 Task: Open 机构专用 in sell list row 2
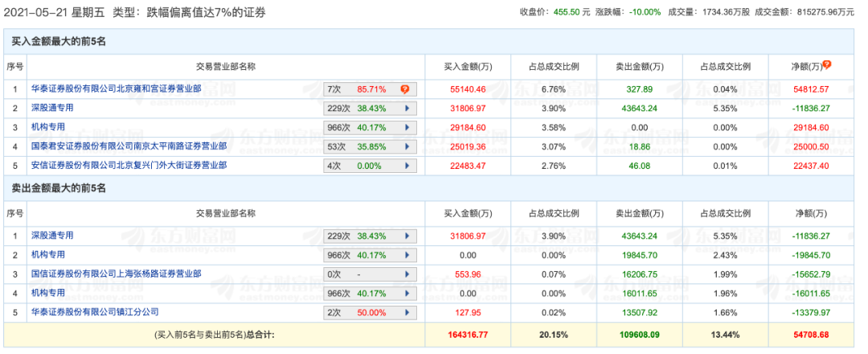tap(47, 255)
